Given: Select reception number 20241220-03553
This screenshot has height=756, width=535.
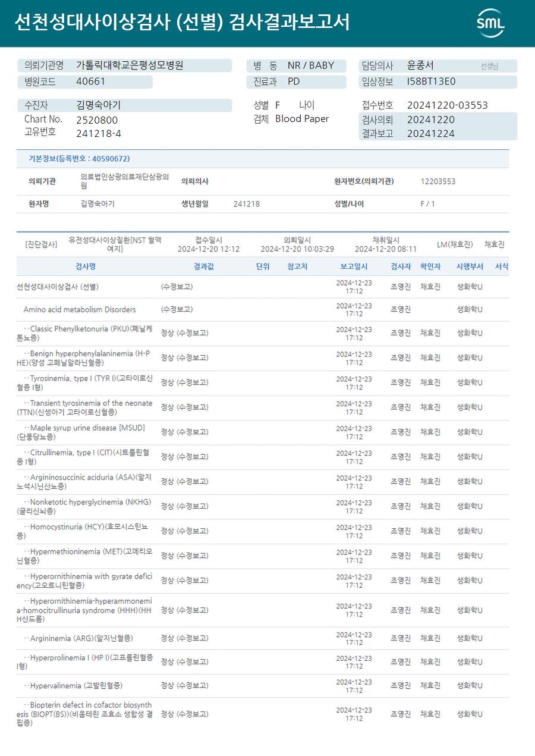Looking at the screenshot, I should (x=447, y=105).
